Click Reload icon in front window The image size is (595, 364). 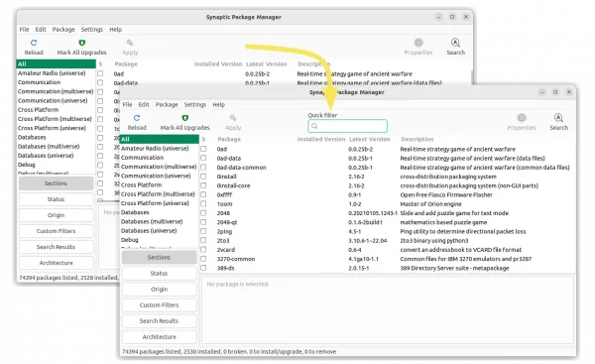[137, 118]
